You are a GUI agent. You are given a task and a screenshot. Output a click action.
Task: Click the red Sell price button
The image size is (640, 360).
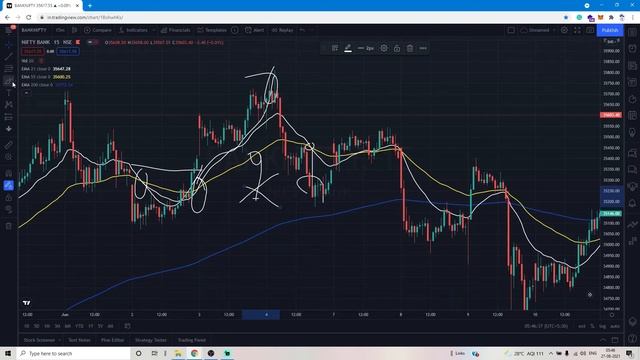click(33, 51)
